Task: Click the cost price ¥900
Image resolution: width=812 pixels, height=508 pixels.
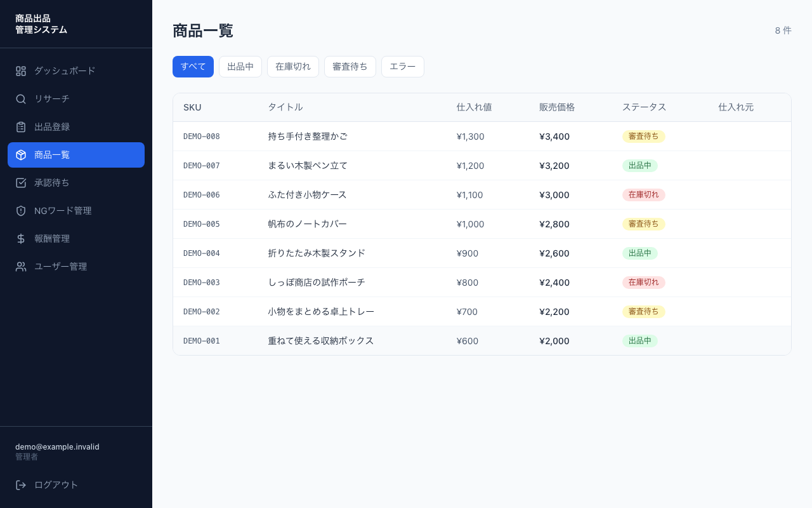Action: tap(468, 253)
